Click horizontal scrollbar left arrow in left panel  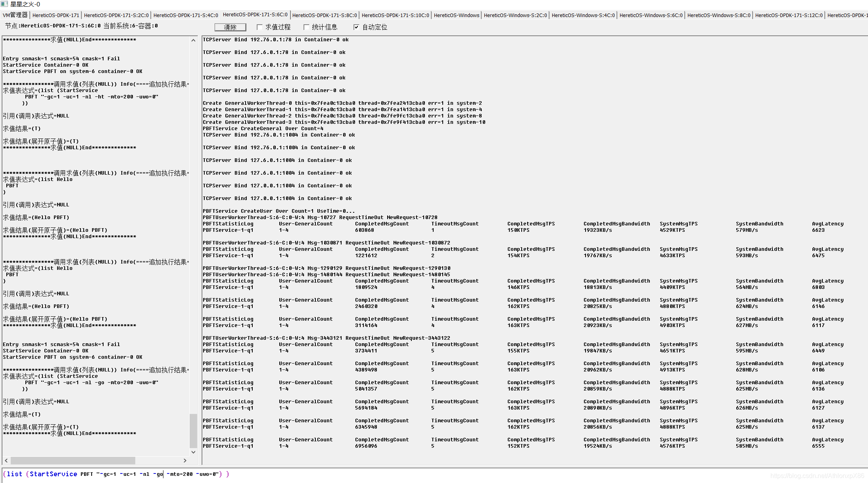[6, 460]
